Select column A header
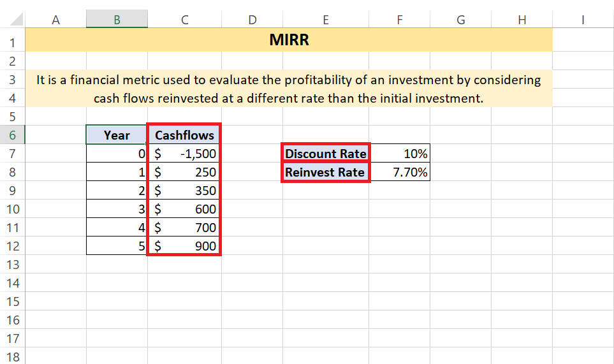 55,19
